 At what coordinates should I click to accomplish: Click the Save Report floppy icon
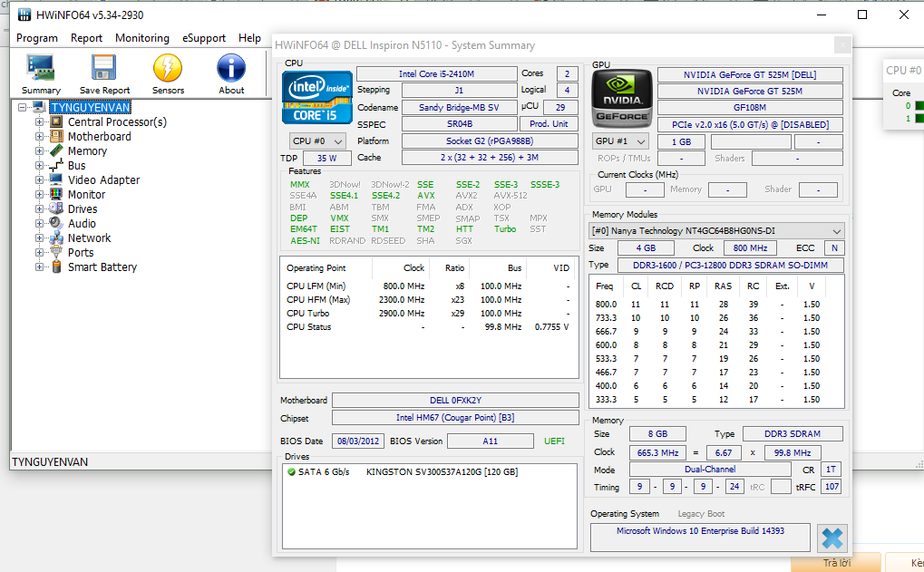point(103,68)
